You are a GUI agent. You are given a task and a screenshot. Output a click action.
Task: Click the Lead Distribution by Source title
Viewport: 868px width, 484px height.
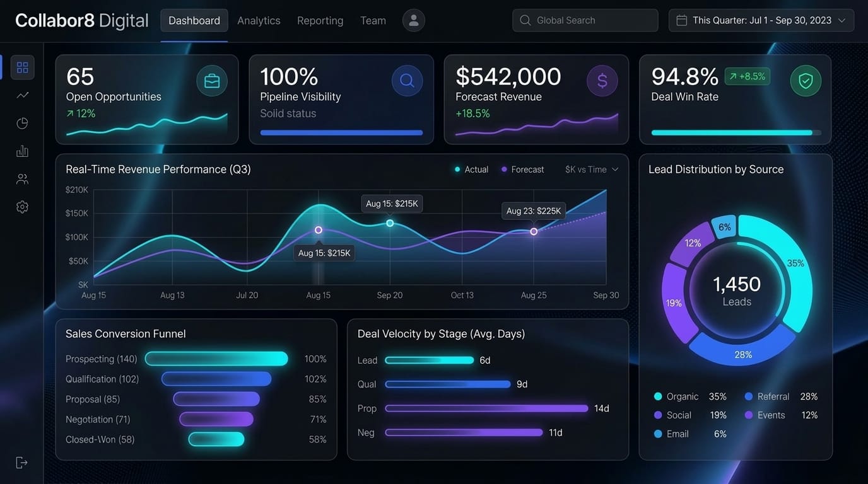tap(716, 170)
